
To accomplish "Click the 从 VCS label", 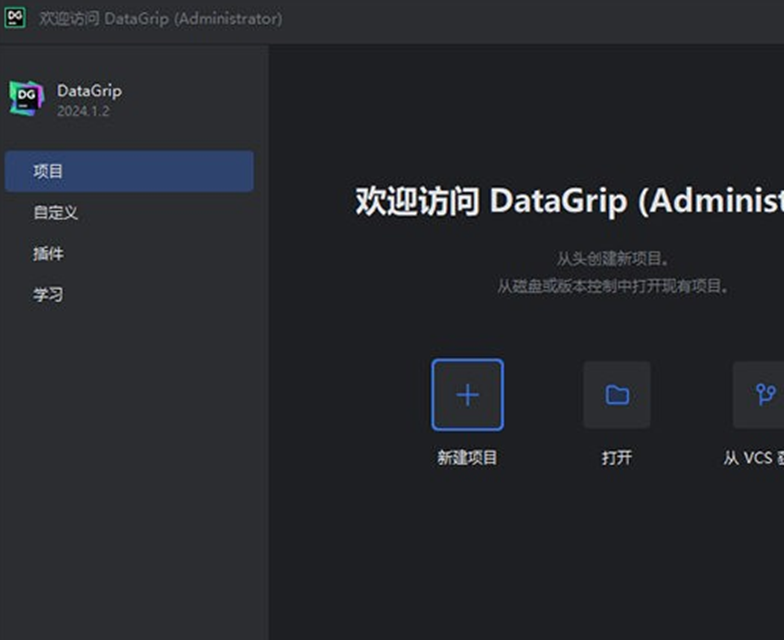I will pos(754,458).
